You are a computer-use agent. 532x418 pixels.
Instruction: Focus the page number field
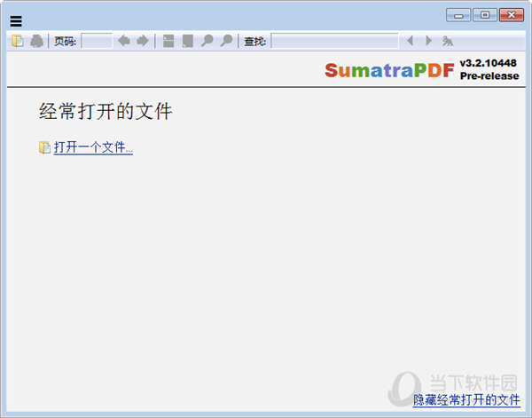click(97, 41)
